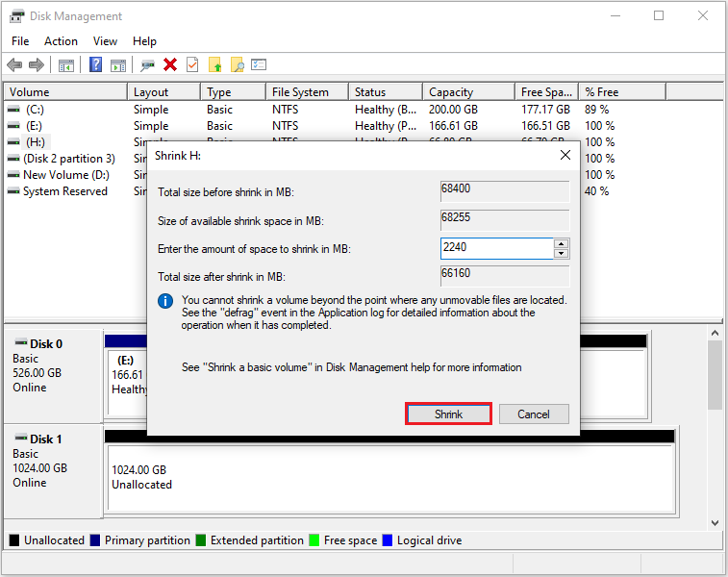Click the black Unallocated legend swatch

coord(14,540)
